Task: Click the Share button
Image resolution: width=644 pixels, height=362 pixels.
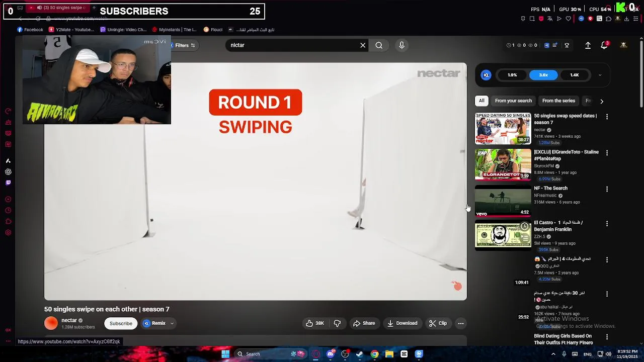Action: coord(364,323)
